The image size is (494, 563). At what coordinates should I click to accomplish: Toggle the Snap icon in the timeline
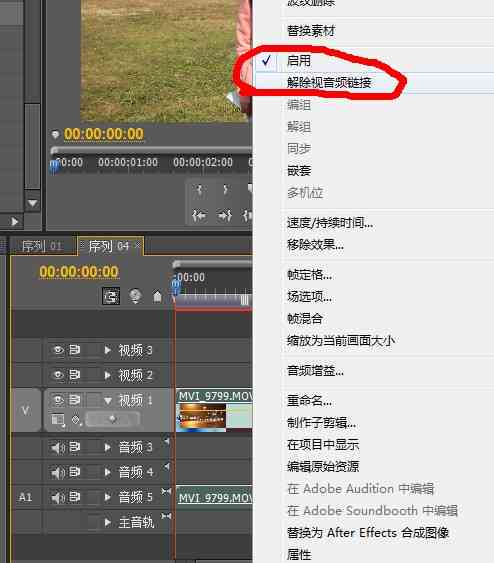point(111,296)
